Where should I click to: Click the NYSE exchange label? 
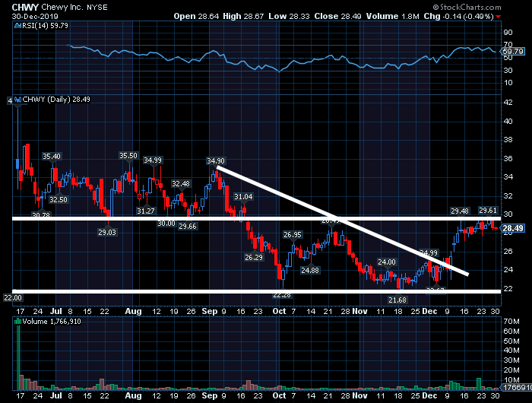coord(97,8)
